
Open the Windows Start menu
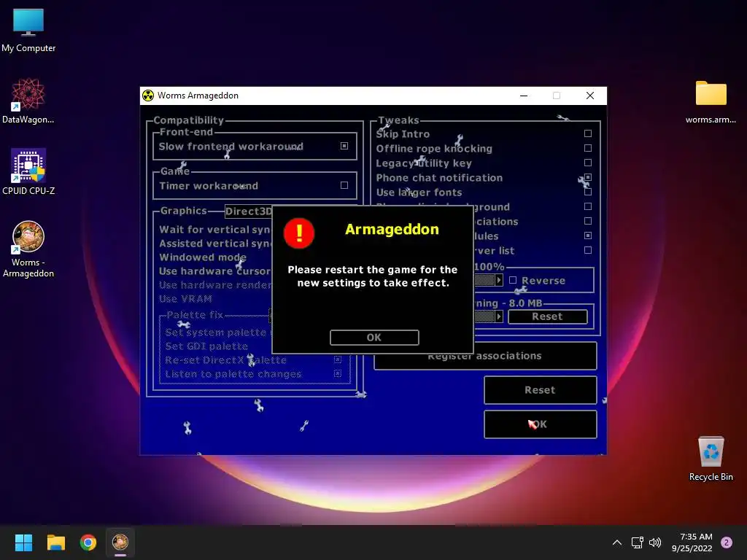click(23, 542)
